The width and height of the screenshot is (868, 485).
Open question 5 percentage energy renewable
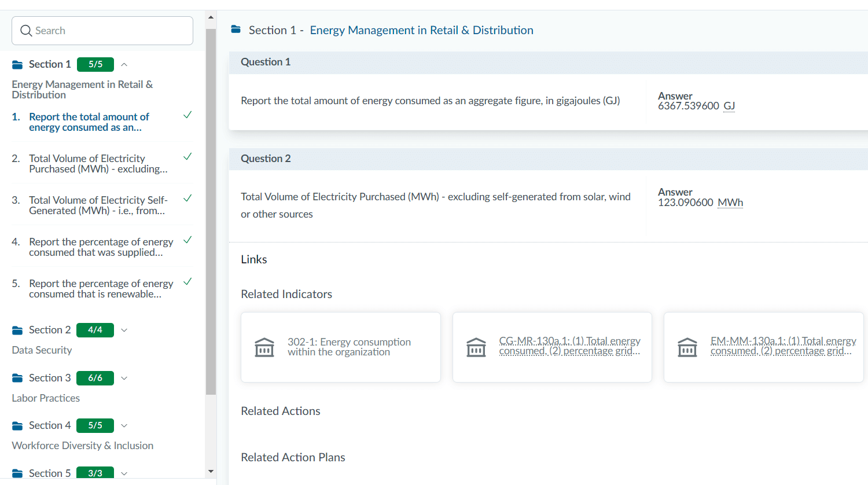coord(101,289)
